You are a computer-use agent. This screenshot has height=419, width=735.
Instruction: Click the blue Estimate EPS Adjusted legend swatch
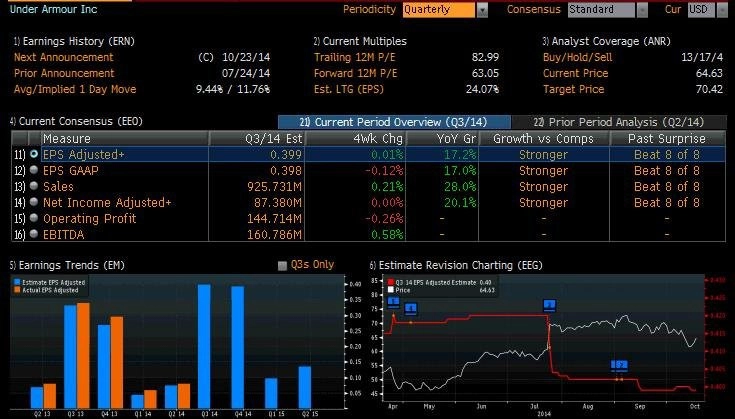tap(17, 282)
